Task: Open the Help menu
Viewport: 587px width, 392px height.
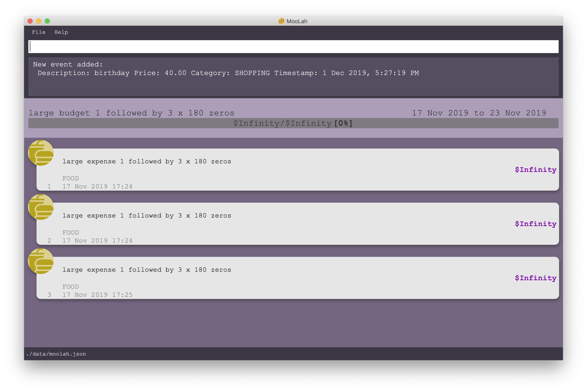Action: 61,32
